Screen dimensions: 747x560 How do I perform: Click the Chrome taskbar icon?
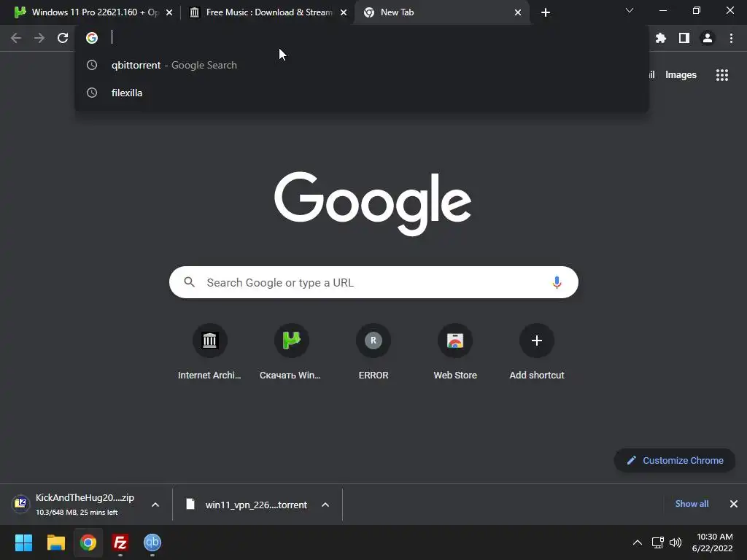click(88, 542)
